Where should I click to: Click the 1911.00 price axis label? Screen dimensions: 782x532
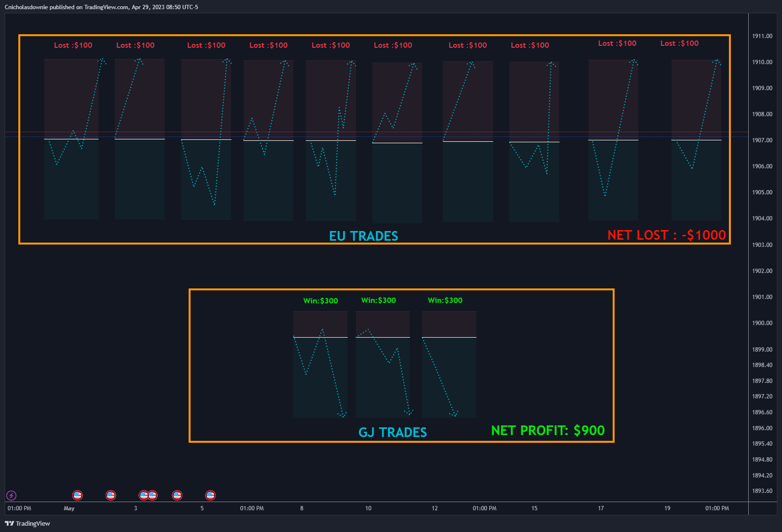click(x=762, y=36)
